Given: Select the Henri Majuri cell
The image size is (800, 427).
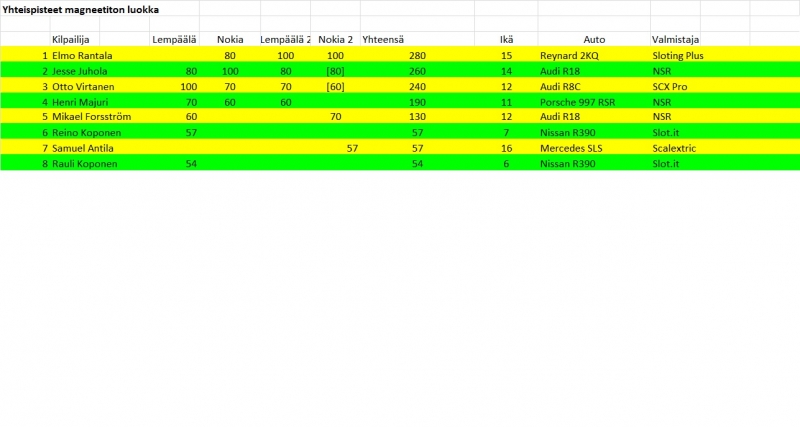Looking at the screenshot, I should [81, 102].
